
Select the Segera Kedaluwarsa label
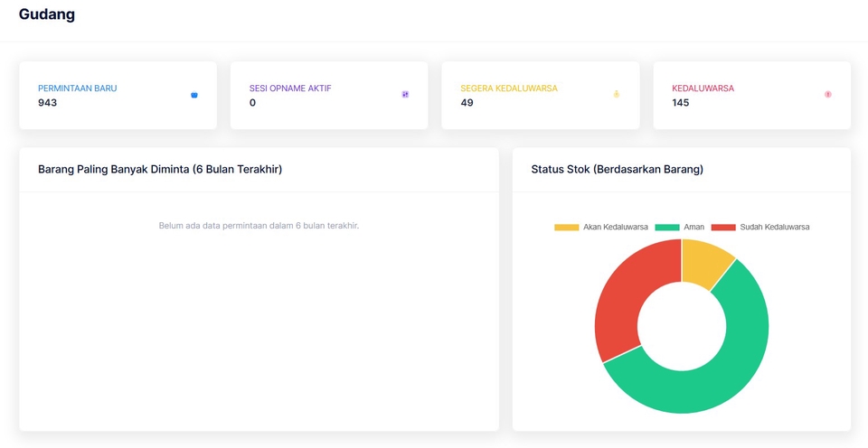(x=509, y=89)
